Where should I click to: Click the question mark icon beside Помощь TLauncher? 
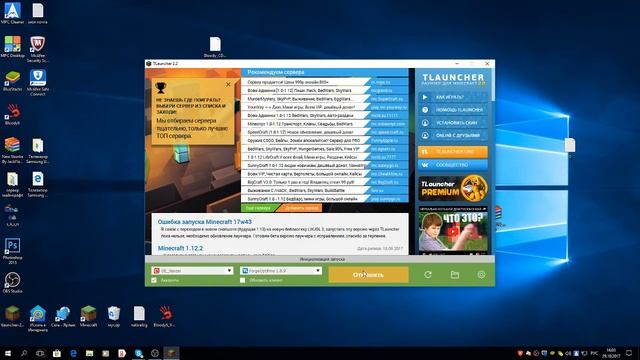(x=425, y=110)
